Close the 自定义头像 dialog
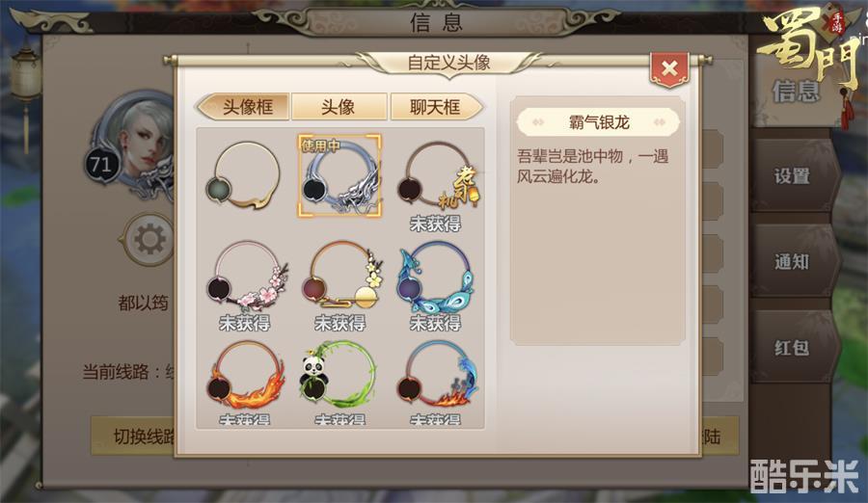 (x=669, y=69)
